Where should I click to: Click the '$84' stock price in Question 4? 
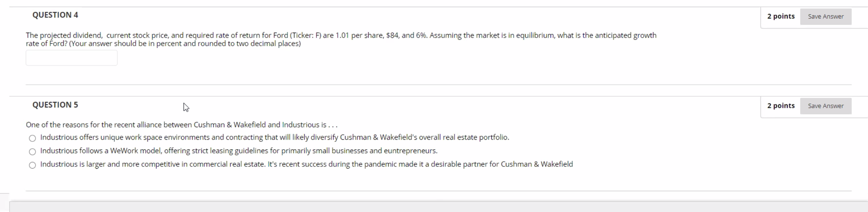(x=393, y=35)
